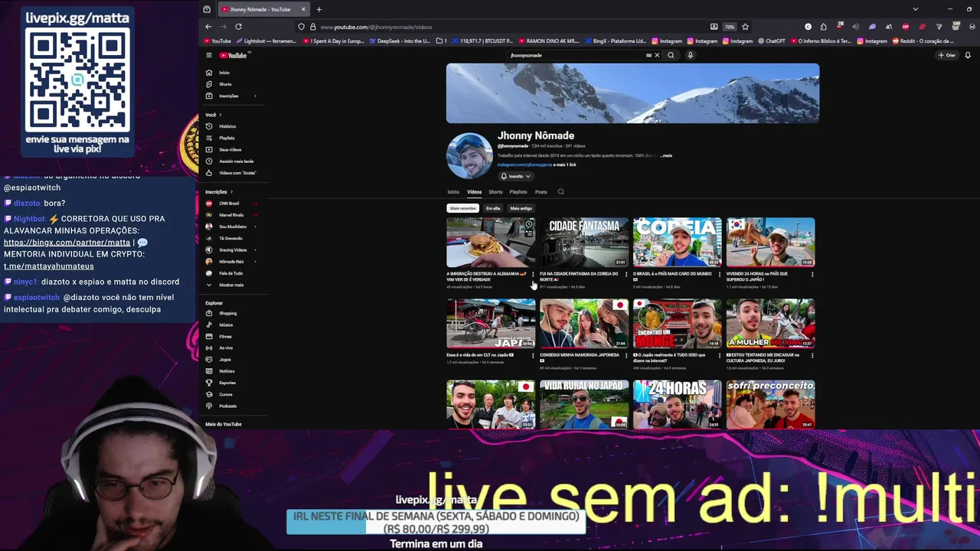Open Notícias in Explorar

tap(227, 371)
